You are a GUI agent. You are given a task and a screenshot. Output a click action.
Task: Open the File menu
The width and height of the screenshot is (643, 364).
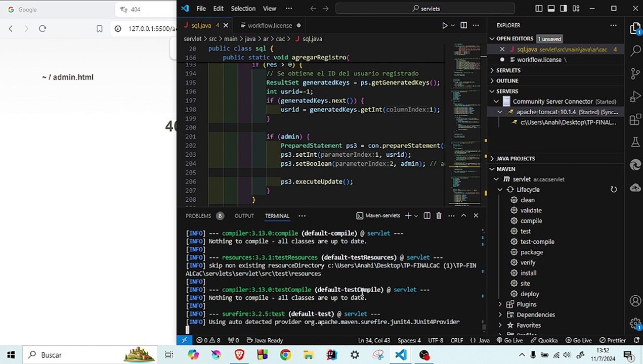click(201, 9)
